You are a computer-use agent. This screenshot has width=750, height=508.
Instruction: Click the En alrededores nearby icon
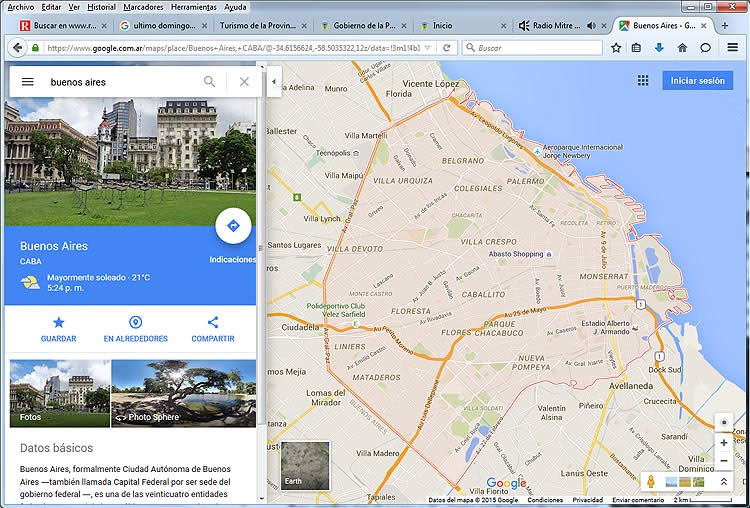click(x=135, y=322)
